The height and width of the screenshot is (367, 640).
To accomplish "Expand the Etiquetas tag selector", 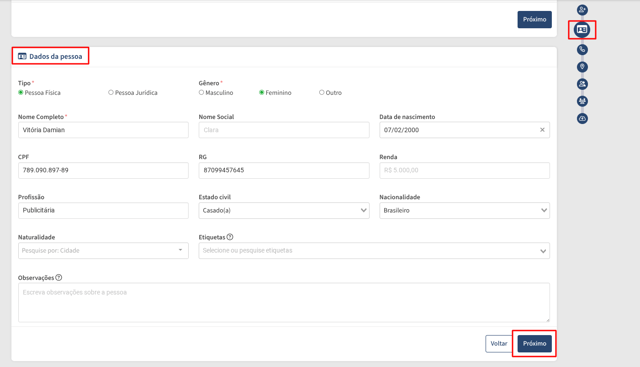I will (374, 251).
